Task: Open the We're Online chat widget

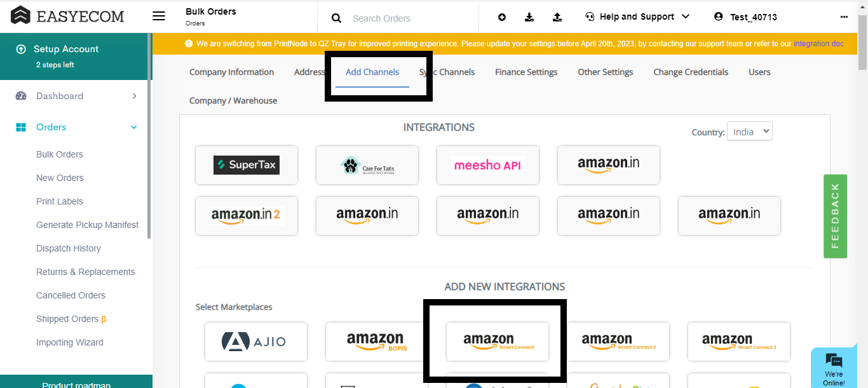Action: [834, 368]
